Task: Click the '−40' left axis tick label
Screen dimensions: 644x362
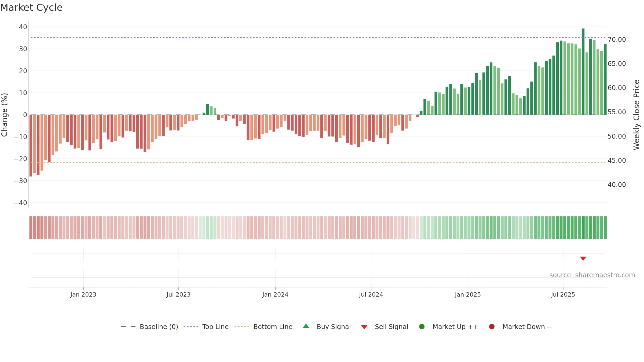Action: pos(21,203)
